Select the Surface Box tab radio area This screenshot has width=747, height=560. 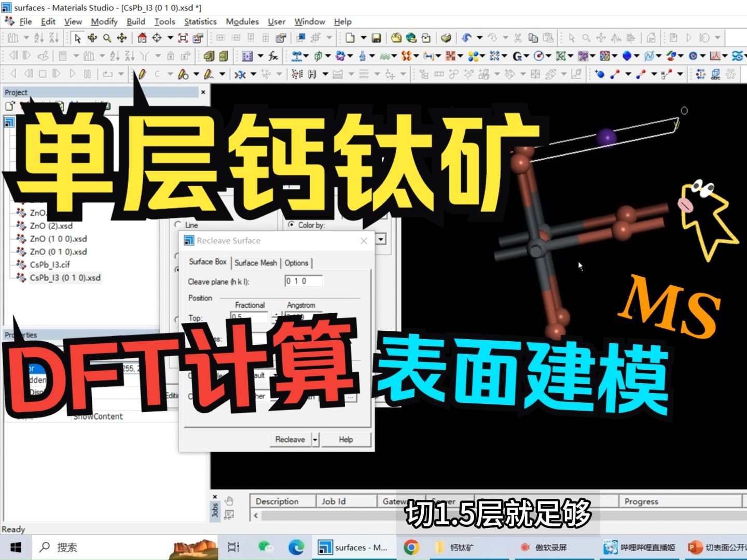tap(207, 263)
